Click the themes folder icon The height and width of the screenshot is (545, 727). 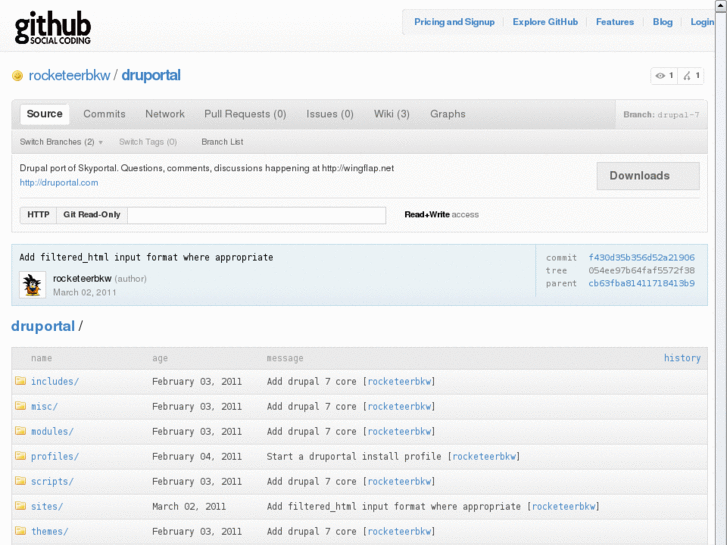[x=20, y=531]
